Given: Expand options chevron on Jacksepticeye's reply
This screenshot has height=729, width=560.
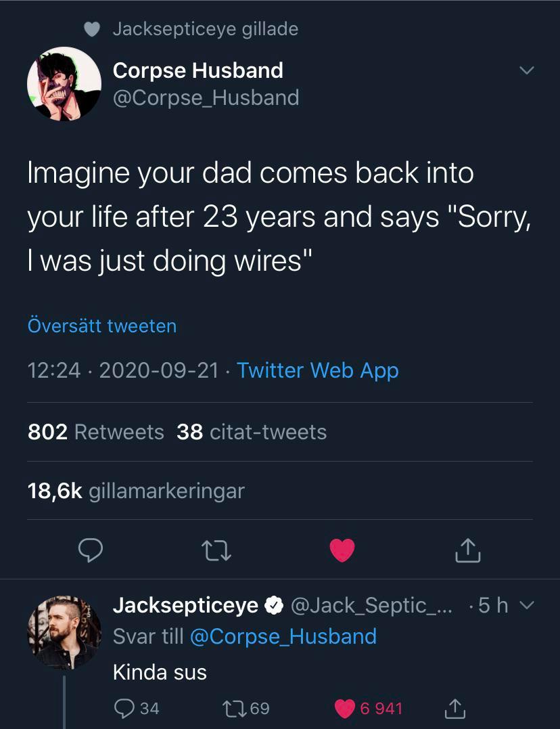Looking at the screenshot, I should (528, 605).
